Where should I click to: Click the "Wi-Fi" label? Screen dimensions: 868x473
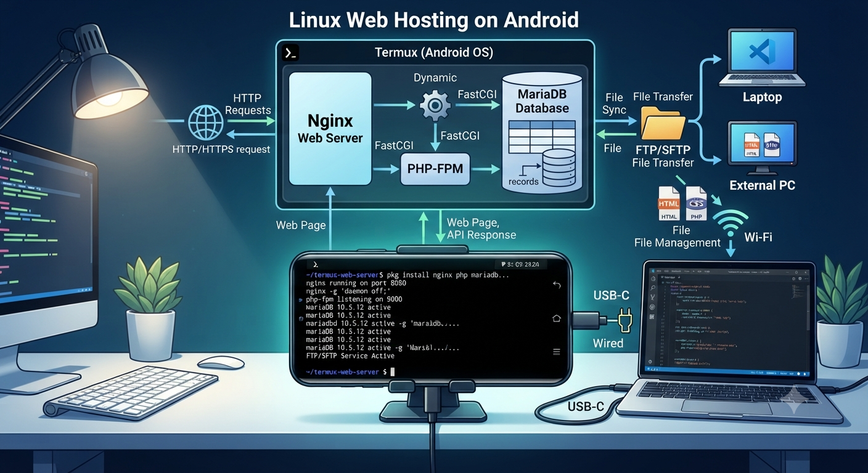758,236
